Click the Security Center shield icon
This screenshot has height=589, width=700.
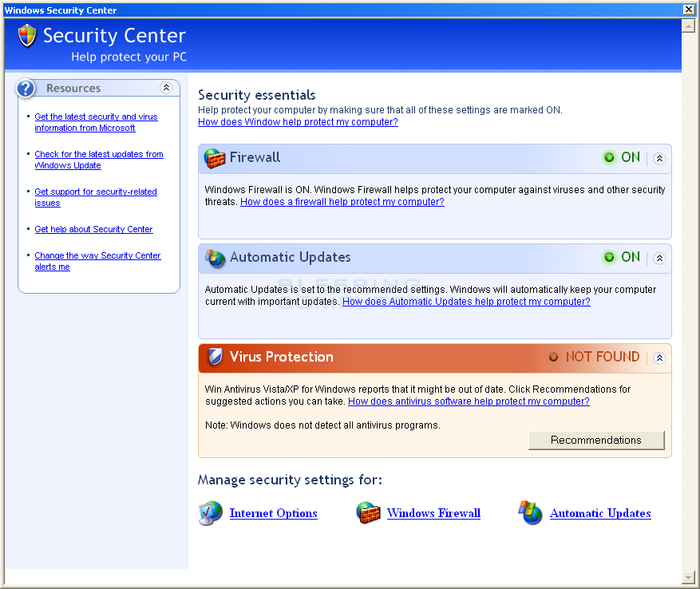pos(27,36)
